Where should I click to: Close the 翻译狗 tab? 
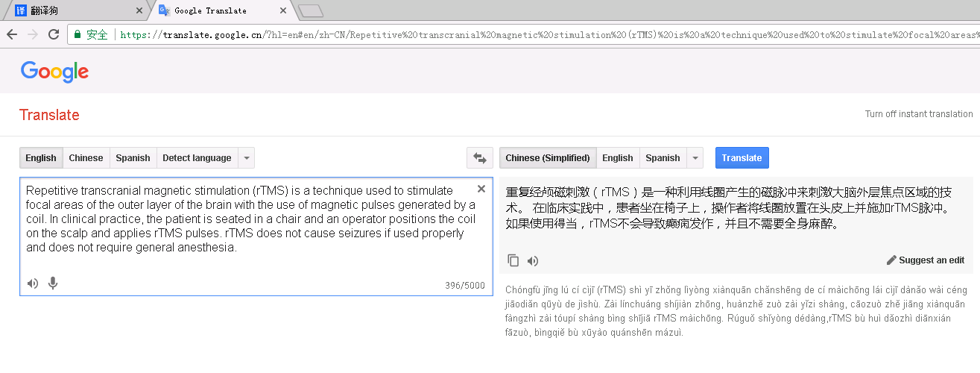pos(139,10)
